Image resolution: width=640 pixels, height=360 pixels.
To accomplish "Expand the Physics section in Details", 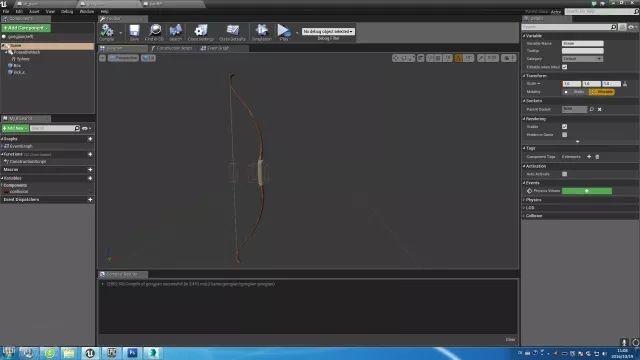I will pos(533,200).
